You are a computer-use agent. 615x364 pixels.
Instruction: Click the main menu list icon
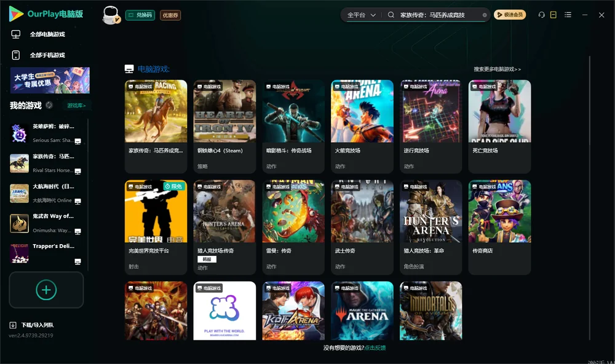(x=568, y=15)
